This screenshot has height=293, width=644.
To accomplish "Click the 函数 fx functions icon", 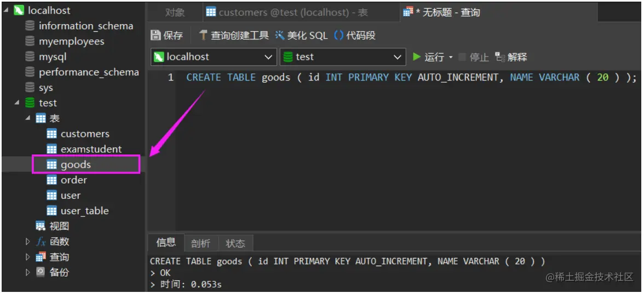I will coord(41,242).
